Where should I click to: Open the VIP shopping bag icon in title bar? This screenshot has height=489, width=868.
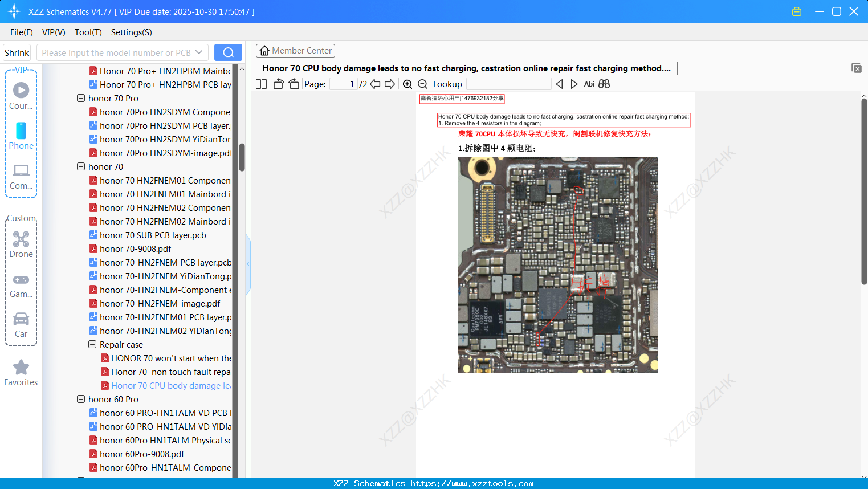point(797,11)
